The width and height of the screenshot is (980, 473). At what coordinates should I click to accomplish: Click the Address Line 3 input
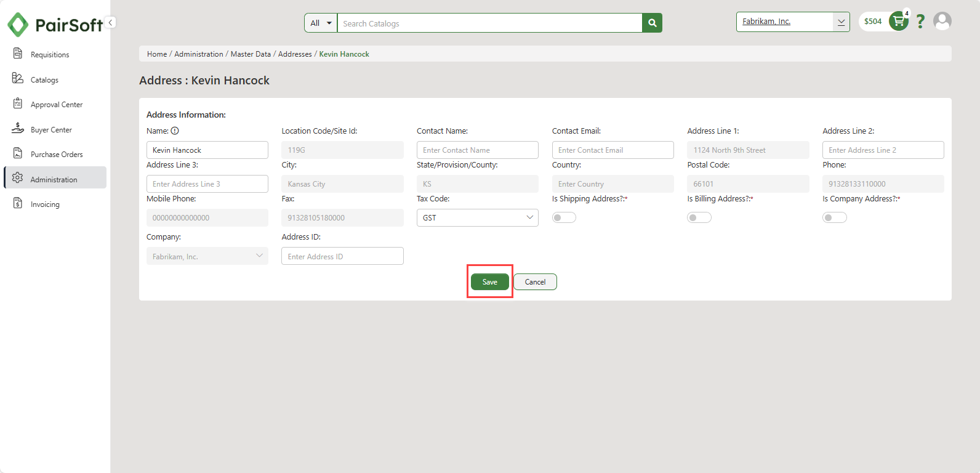point(207,184)
